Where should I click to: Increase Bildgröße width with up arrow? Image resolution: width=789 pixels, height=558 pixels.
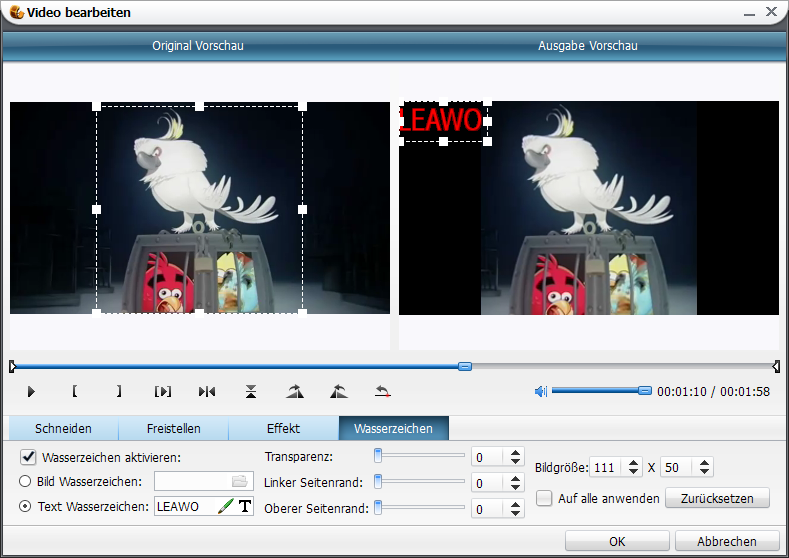point(633,463)
